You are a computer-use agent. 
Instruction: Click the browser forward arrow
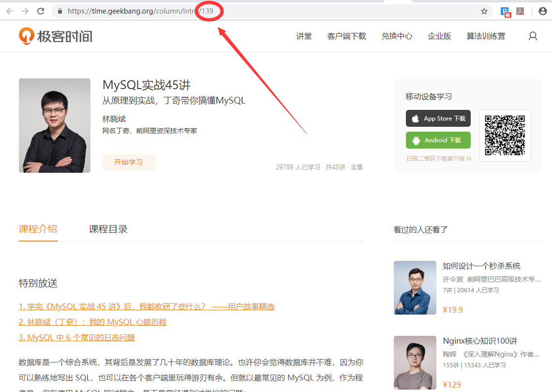(25, 11)
